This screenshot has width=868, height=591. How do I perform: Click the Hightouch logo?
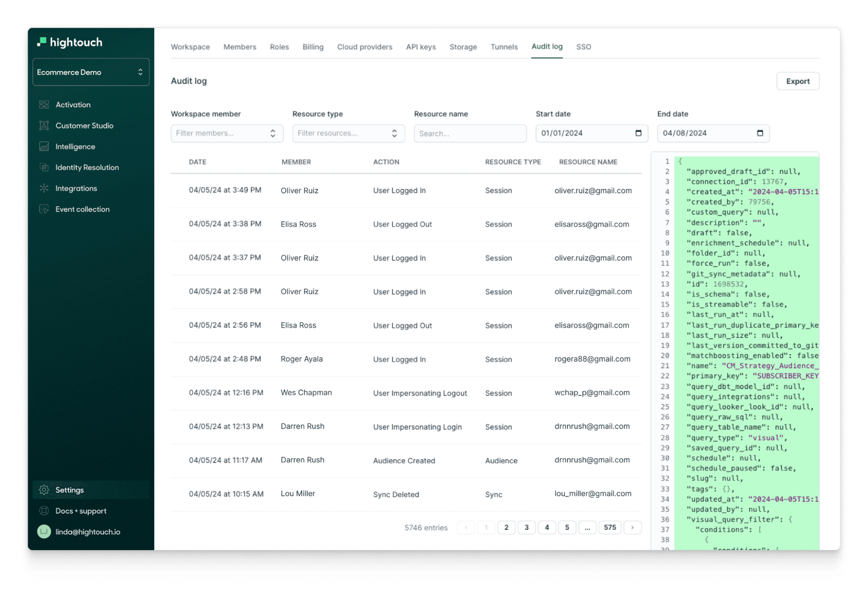click(69, 42)
